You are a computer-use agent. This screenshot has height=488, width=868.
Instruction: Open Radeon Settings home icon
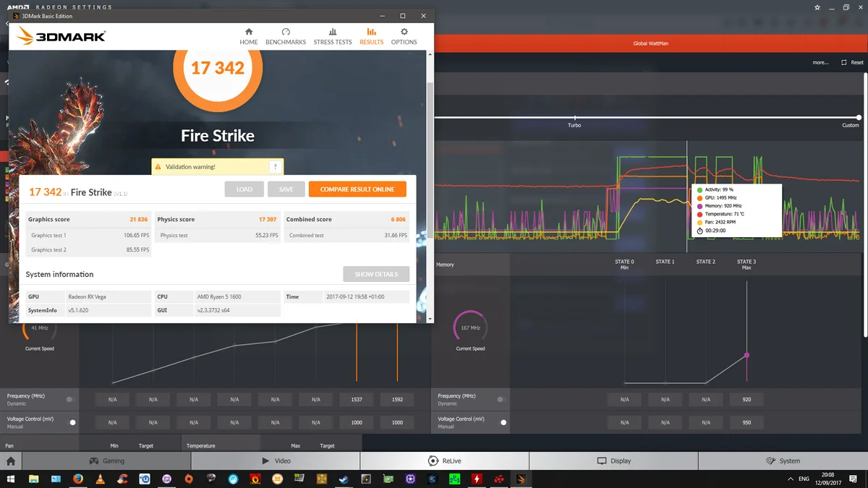point(11,461)
